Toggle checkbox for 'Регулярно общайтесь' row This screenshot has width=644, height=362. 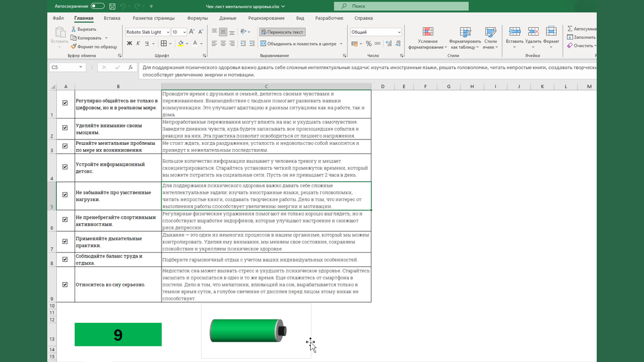(x=65, y=103)
